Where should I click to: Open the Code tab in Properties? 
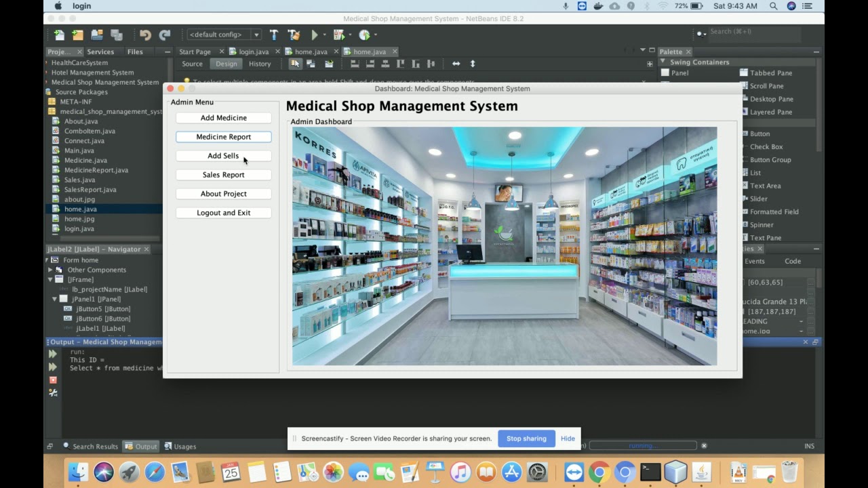tap(793, 261)
